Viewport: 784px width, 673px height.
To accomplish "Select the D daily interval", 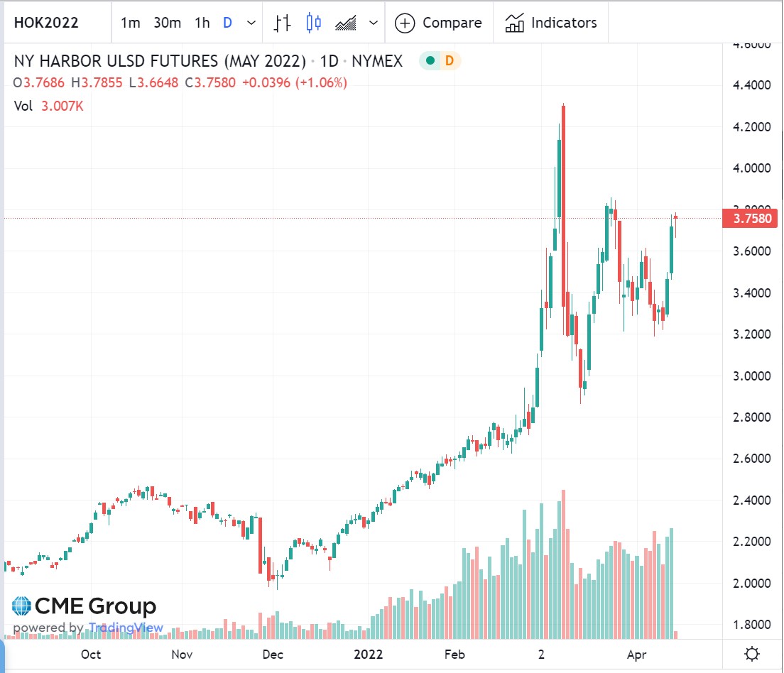I will (x=227, y=23).
